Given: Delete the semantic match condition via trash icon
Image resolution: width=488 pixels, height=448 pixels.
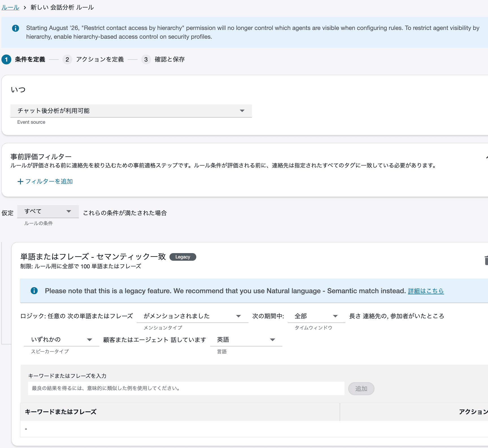Looking at the screenshot, I should (486, 260).
